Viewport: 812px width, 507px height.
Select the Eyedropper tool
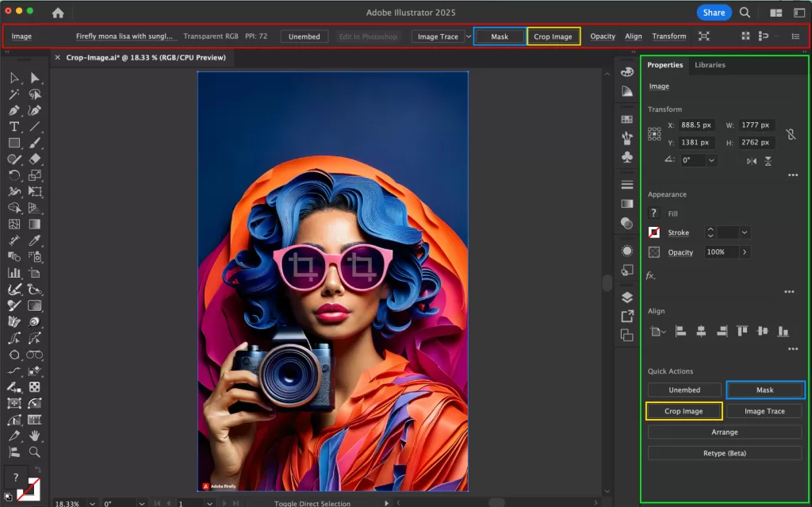[35, 240]
